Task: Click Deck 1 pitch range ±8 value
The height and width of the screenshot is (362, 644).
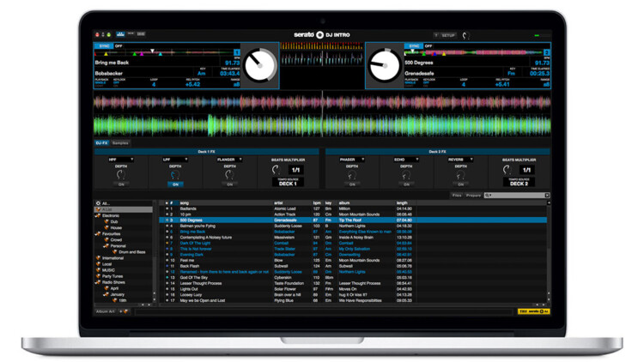Action: click(236, 85)
